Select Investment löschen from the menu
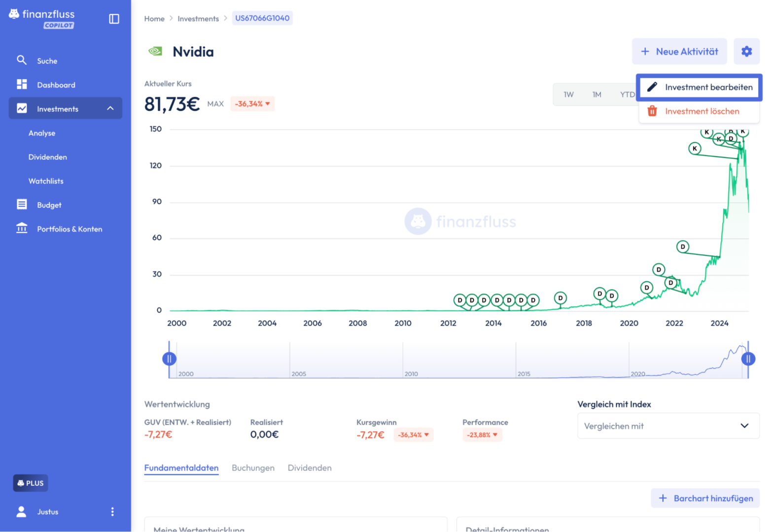 coord(699,111)
